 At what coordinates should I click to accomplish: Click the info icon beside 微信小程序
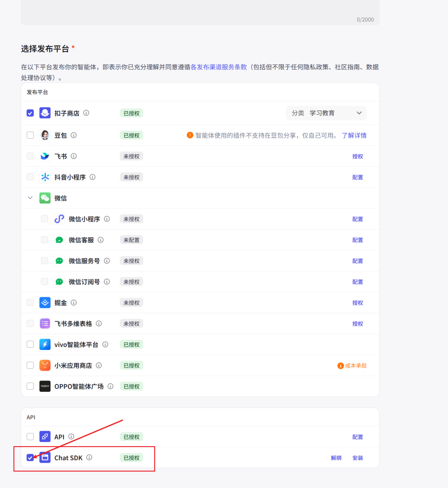tap(107, 219)
